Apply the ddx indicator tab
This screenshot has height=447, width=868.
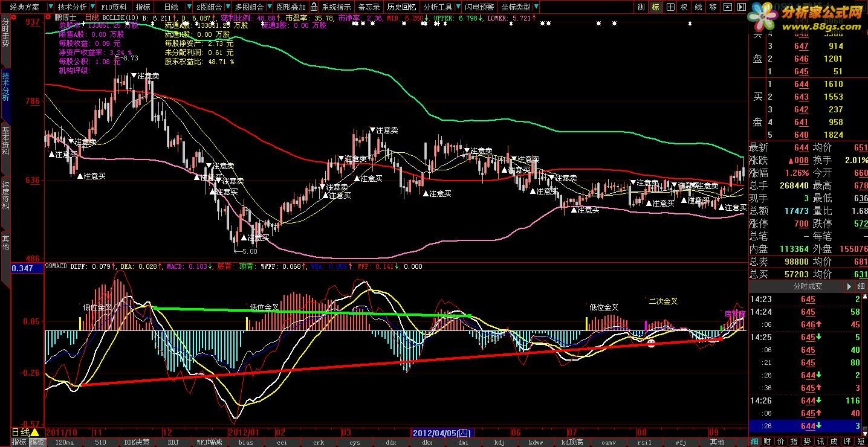tap(391, 442)
